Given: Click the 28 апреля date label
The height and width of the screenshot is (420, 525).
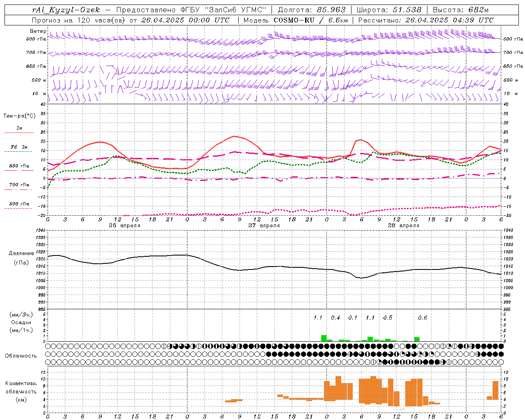Looking at the screenshot, I should point(403,226).
